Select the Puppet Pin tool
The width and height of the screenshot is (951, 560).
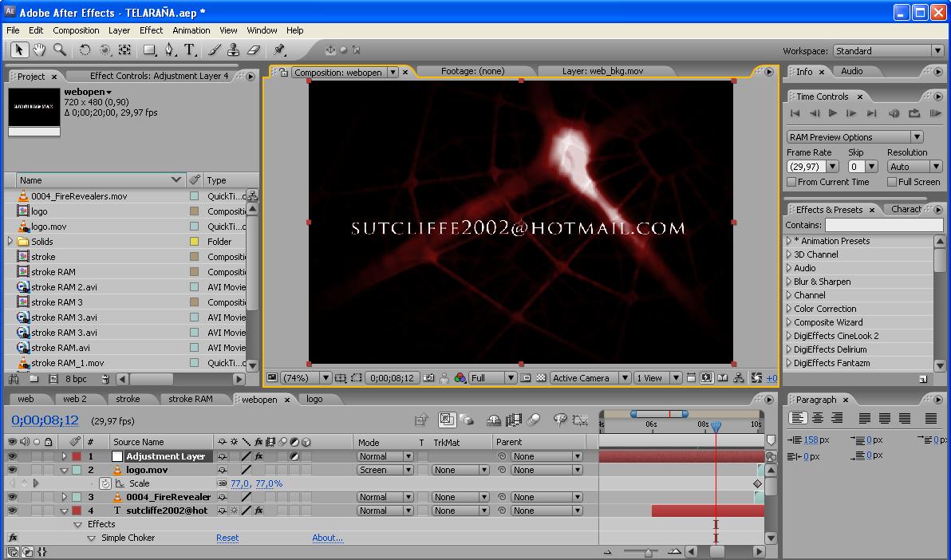(279, 49)
